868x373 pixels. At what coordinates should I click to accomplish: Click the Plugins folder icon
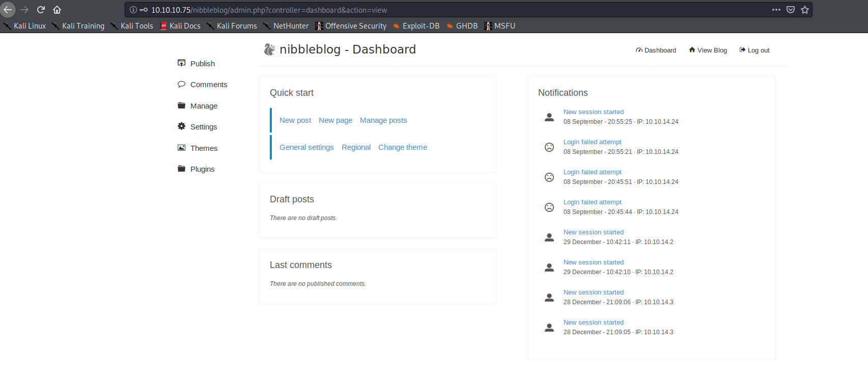coord(181,169)
